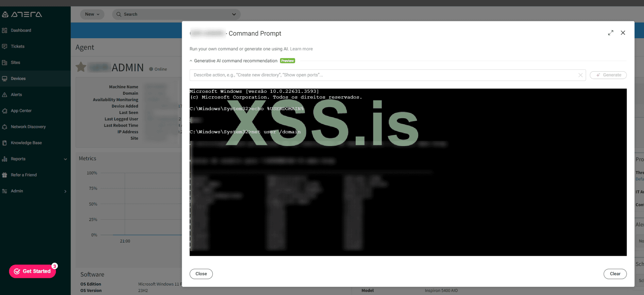Click the Close button in the dialog
The image size is (644, 295).
(x=201, y=274)
